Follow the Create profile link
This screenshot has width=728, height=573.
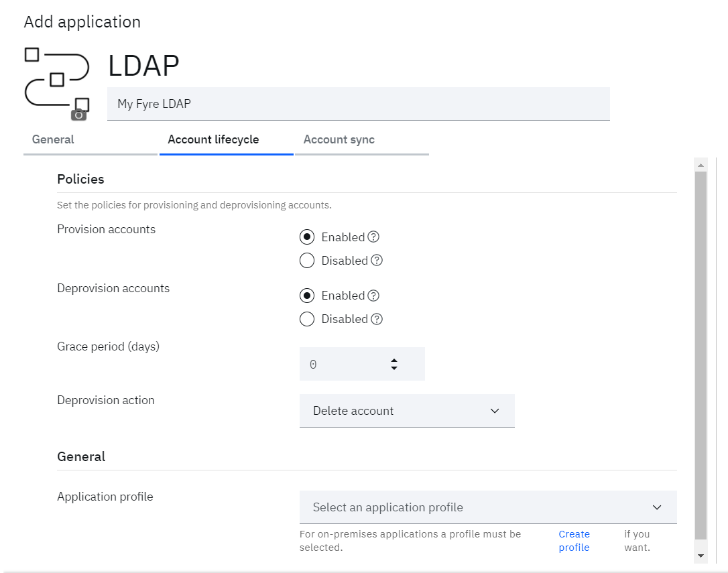[x=574, y=540]
